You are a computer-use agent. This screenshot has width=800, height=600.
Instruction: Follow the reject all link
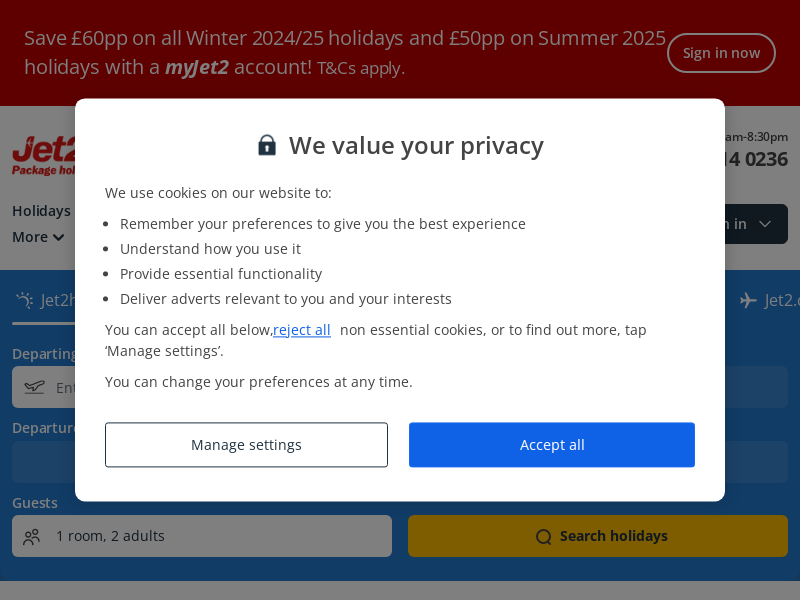[302, 330]
